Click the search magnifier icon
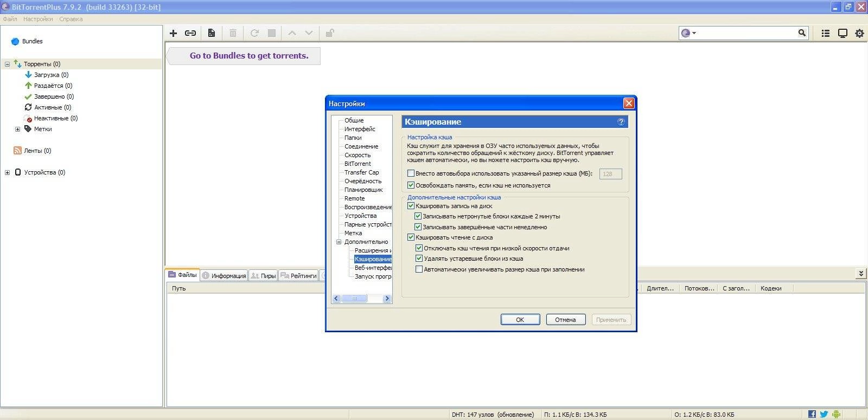Image resolution: width=868 pixels, height=420 pixels. [x=802, y=33]
